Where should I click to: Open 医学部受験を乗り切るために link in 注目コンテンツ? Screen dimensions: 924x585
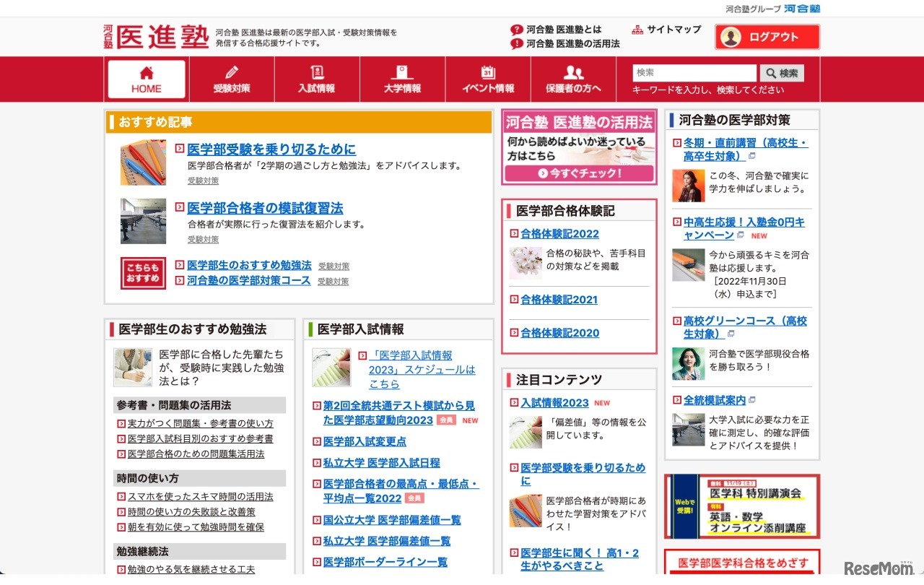pyautogui.click(x=583, y=474)
